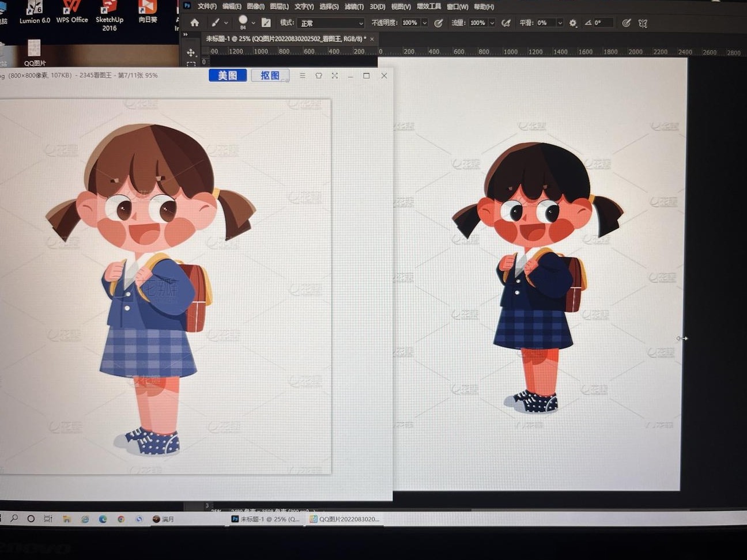Image resolution: width=747 pixels, height=560 pixels.
Task: Maximize the 2345看图王 viewer window
Action: coord(367,75)
